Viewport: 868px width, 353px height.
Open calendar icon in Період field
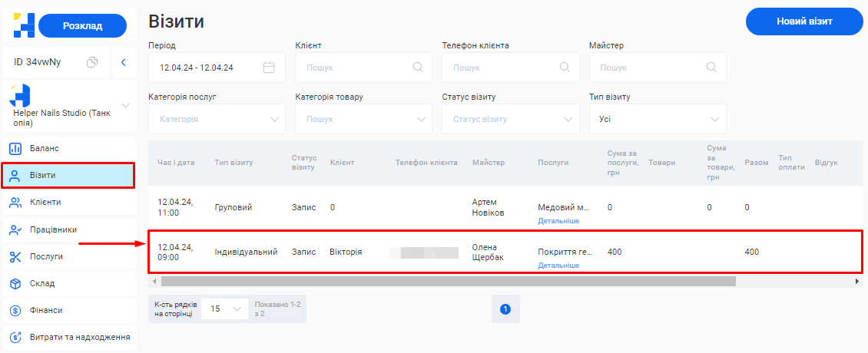[x=269, y=68]
